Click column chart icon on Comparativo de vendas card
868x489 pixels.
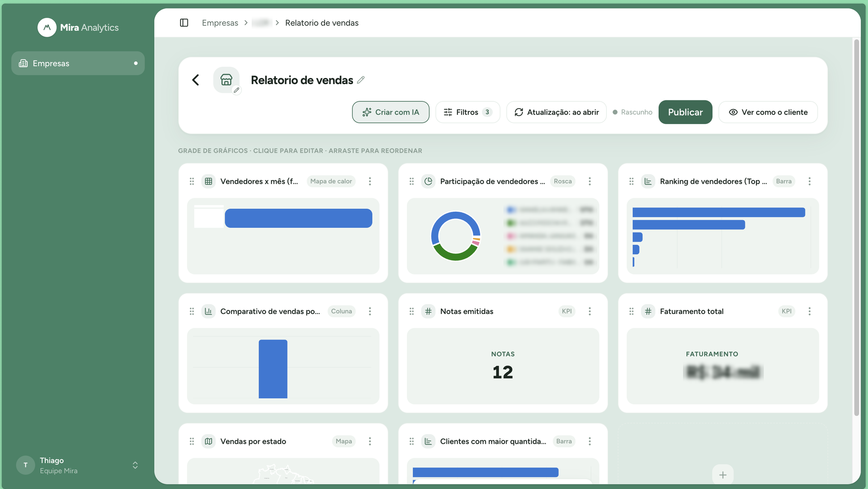coord(208,311)
